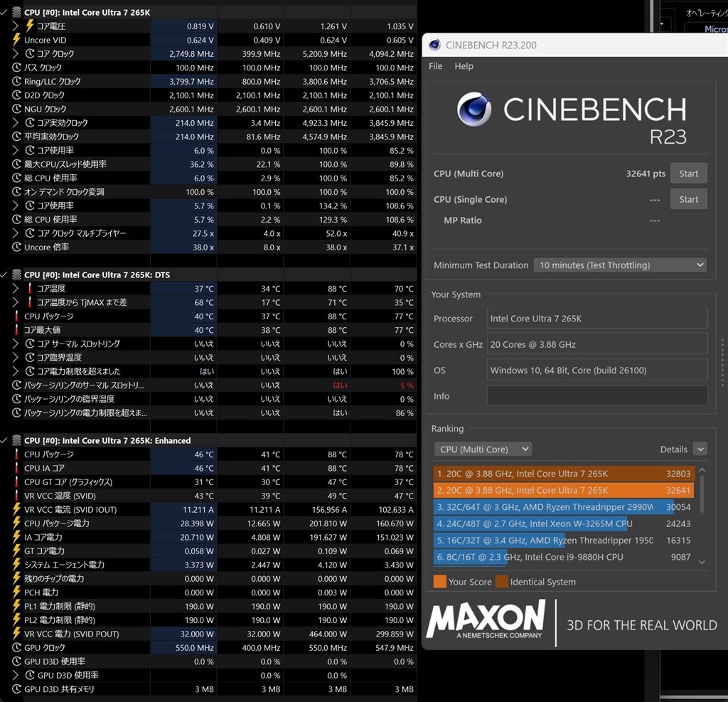
Task: Click the thermometer icon beside コア最大値
Action: click(x=16, y=329)
